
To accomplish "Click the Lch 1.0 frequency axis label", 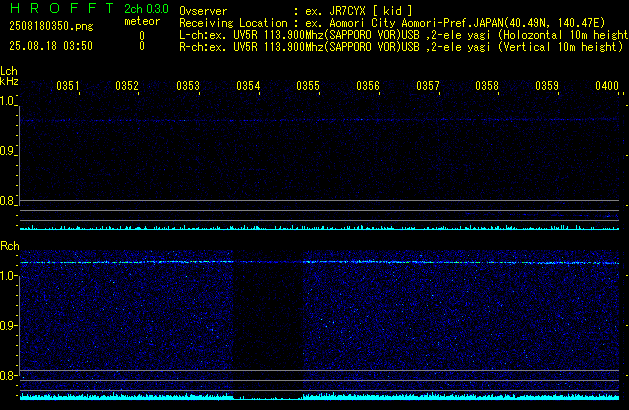I will pyautogui.click(x=7, y=101).
